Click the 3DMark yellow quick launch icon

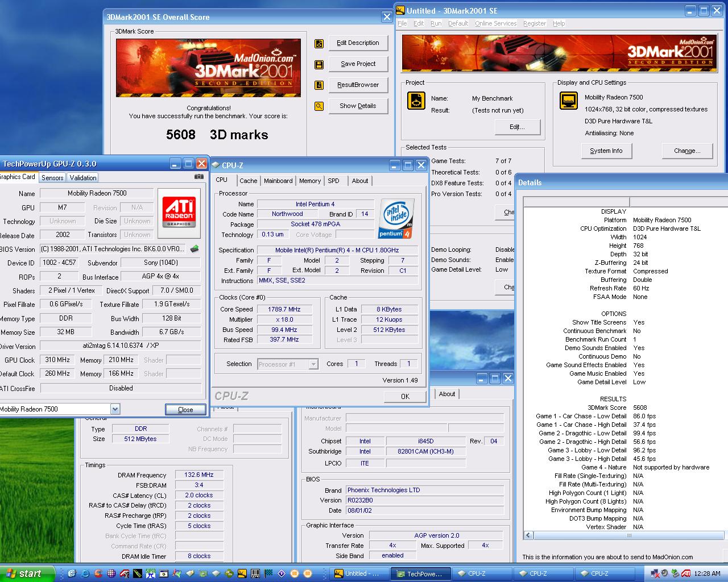(x=242, y=573)
